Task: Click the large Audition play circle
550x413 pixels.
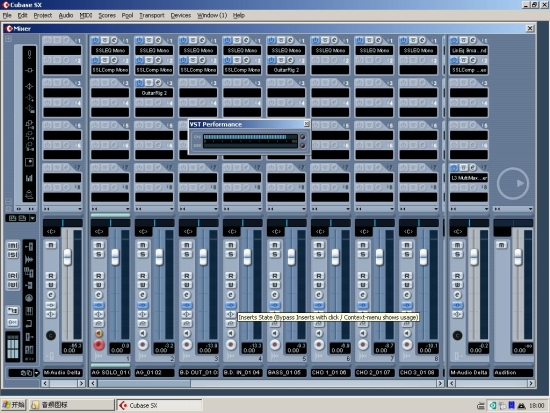Action: [513, 184]
